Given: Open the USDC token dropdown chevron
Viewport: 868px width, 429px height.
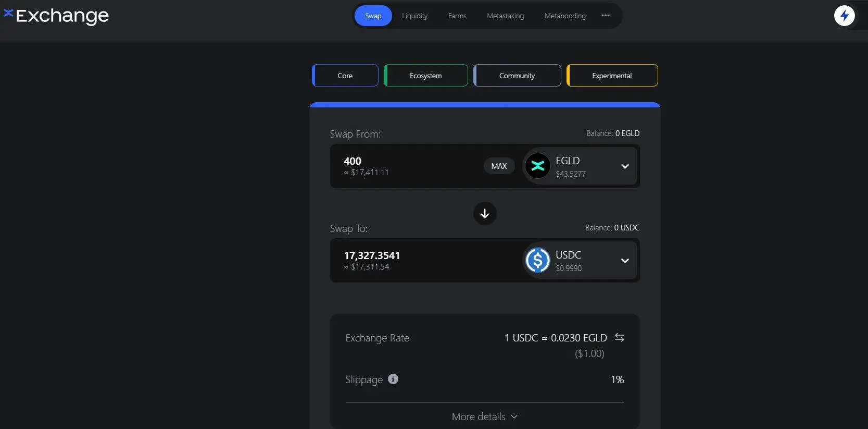Looking at the screenshot, I should [625, 261].
